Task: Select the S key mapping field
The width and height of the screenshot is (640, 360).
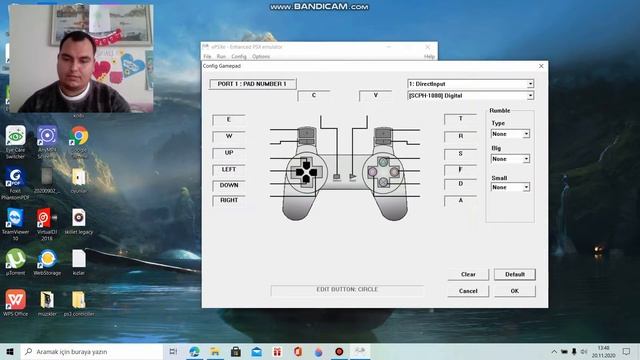Action: [460, 154]
